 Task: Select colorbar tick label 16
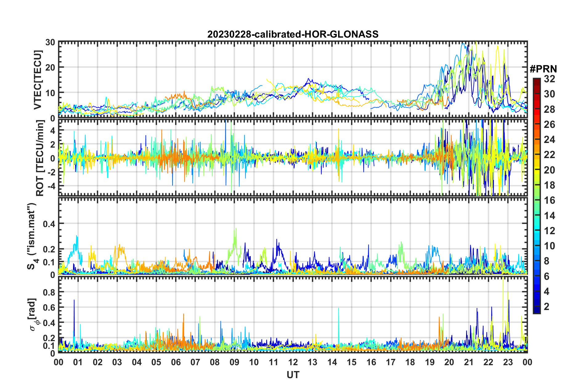[549, 200]
